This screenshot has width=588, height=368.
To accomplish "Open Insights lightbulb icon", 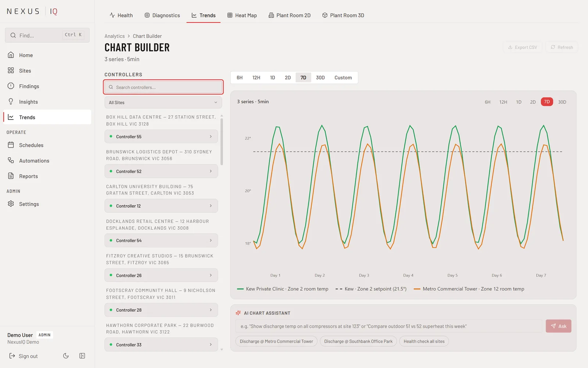I will [x=11, y=102].
